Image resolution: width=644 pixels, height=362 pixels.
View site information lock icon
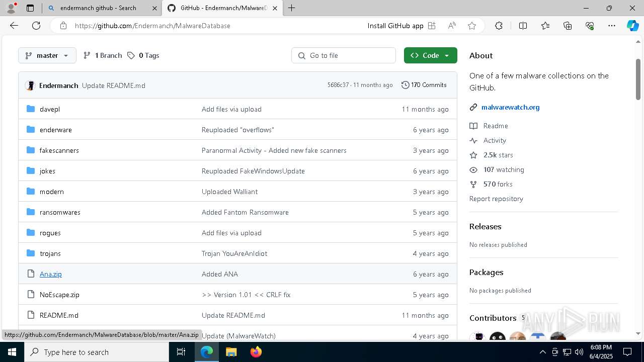click(x=63, y=26)
